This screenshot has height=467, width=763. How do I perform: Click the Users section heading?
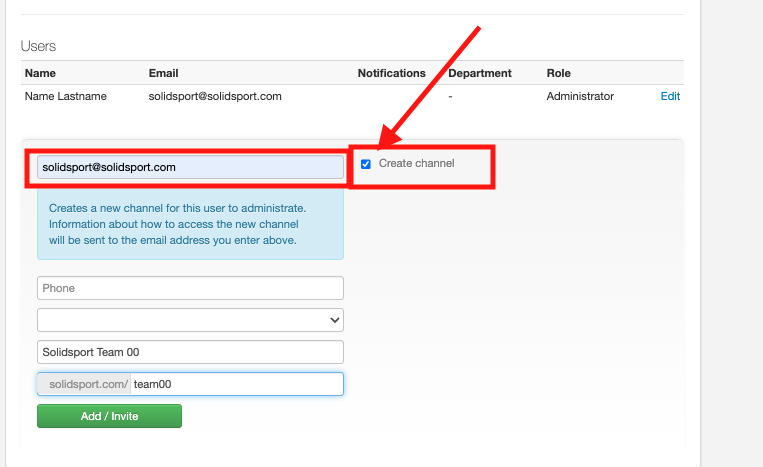(x=39, y=46)
